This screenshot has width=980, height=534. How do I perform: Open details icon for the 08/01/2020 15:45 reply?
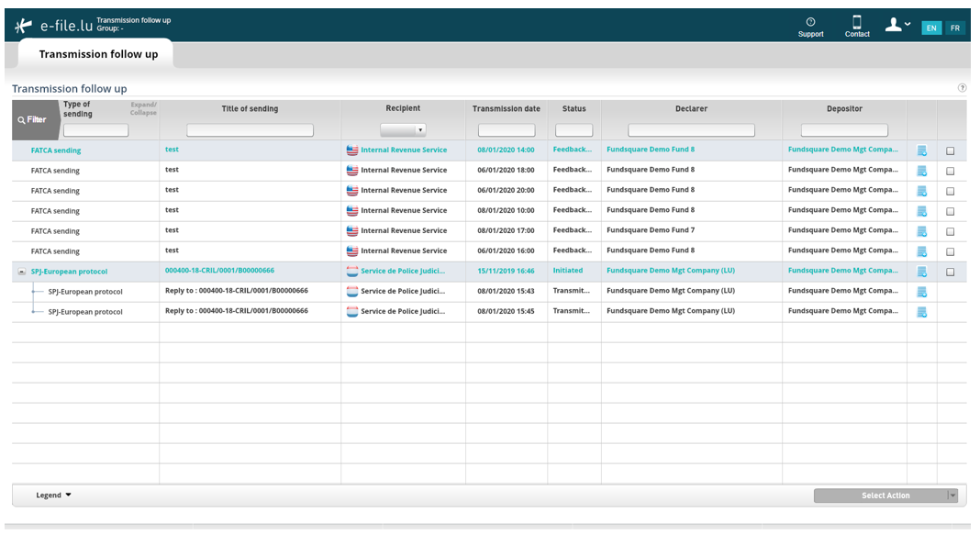pos(922,312)
